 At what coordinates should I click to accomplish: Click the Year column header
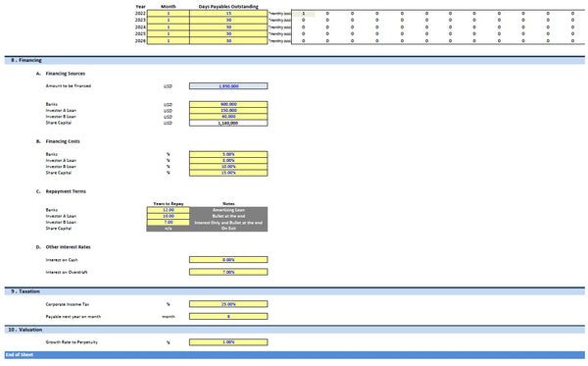(x=140, y=7)
